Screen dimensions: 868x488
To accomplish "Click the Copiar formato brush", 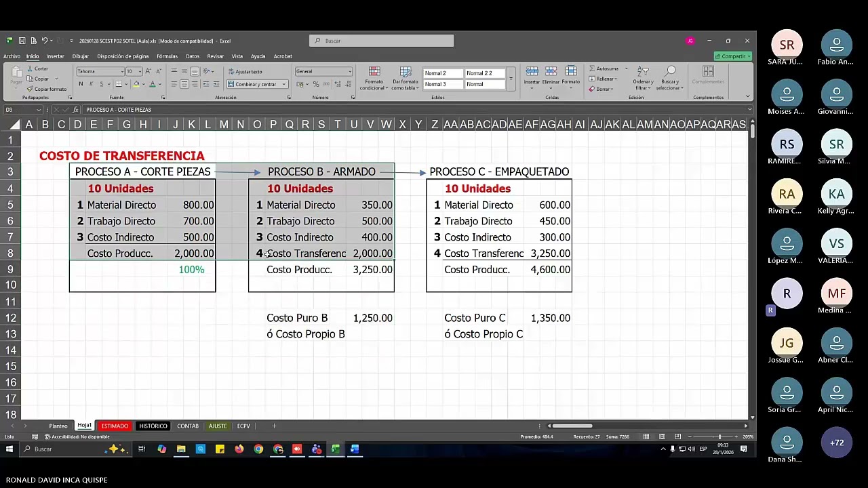I will click(47, 89).
